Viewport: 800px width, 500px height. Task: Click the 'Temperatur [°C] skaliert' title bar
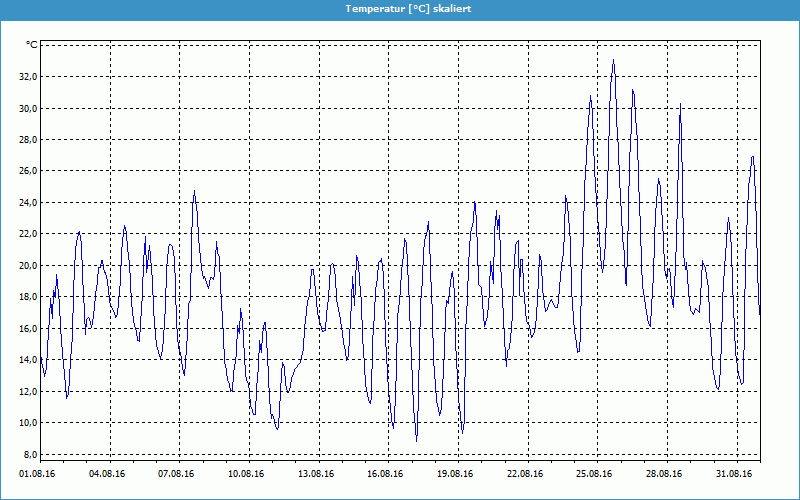400,8
